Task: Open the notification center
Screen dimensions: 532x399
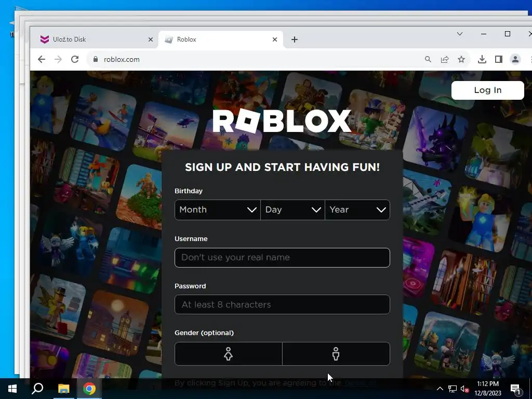Action: (x=516, y=389)
